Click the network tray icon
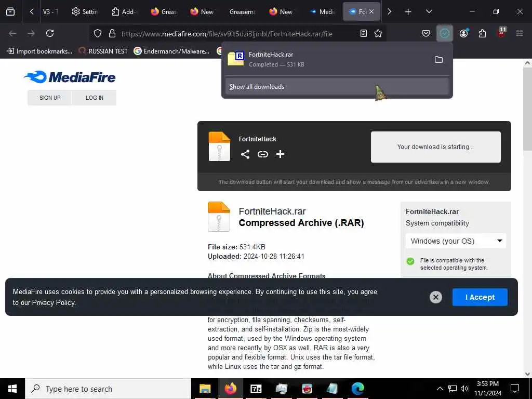This screenshot has height=399, width=532. [453, 389]
